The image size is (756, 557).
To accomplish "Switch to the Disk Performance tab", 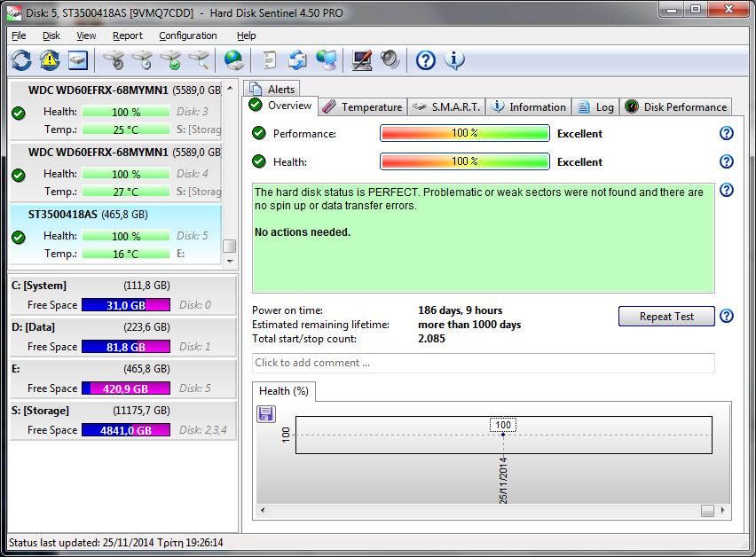I will pyautogui.click(x=675, y=107).
